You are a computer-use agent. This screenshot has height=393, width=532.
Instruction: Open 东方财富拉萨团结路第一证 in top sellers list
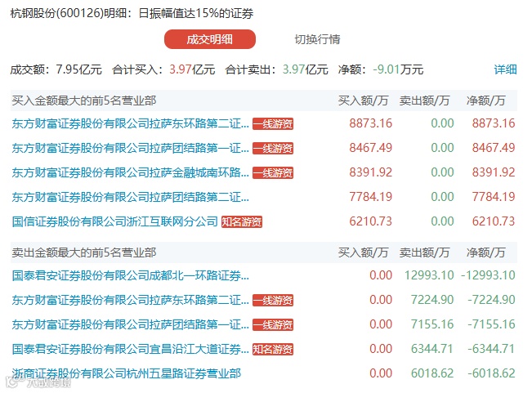click(130, 324)
